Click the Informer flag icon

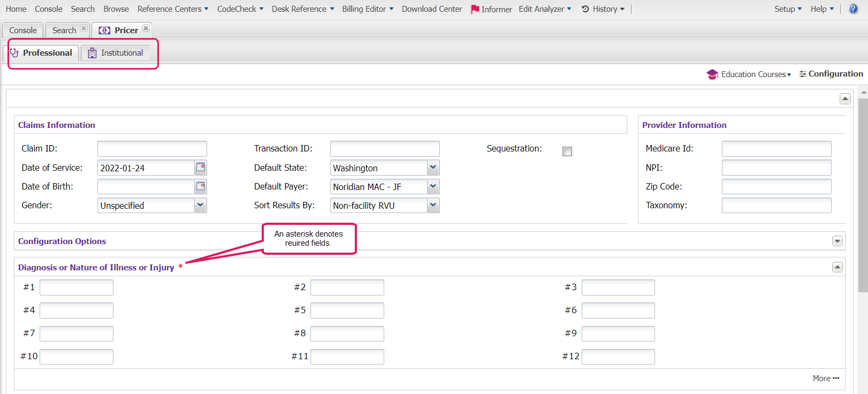point(475,9)
